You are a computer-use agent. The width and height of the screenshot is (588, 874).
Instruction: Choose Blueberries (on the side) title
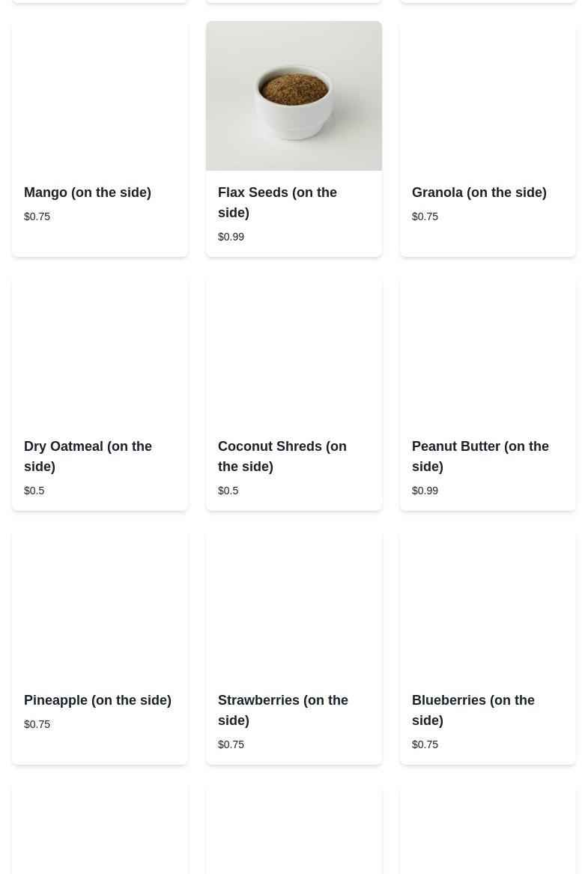(x=473, y=710)
